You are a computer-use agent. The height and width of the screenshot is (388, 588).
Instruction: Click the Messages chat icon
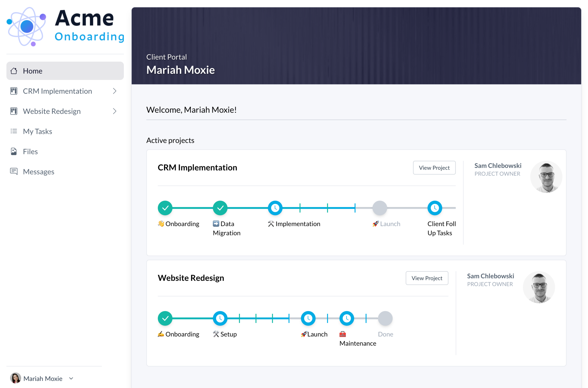14,171
